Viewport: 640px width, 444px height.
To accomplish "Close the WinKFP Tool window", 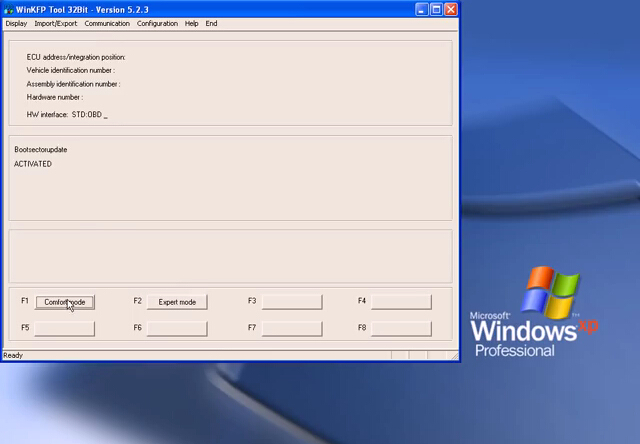I will tap(451, 9).
